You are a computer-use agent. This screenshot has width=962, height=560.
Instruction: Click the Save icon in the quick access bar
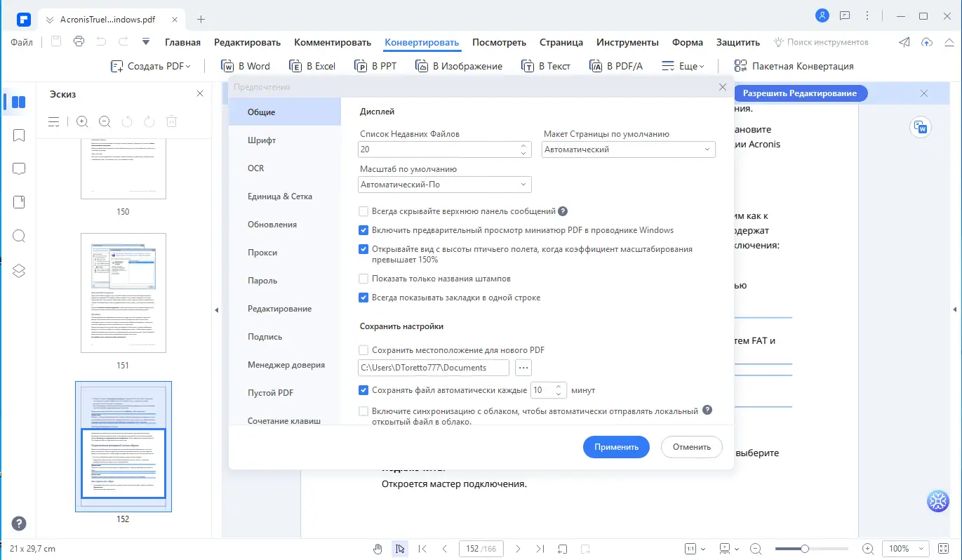point(56,42)
